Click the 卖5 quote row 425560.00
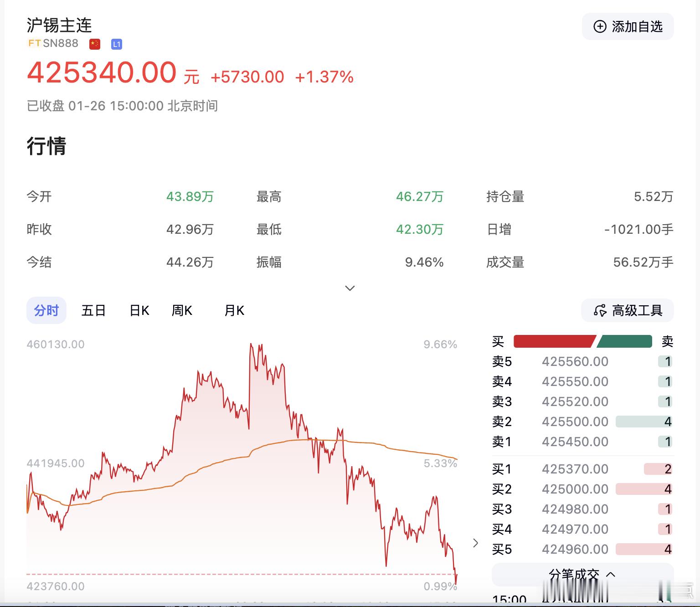The image size is (700, 607). click(x=575, y=361)
